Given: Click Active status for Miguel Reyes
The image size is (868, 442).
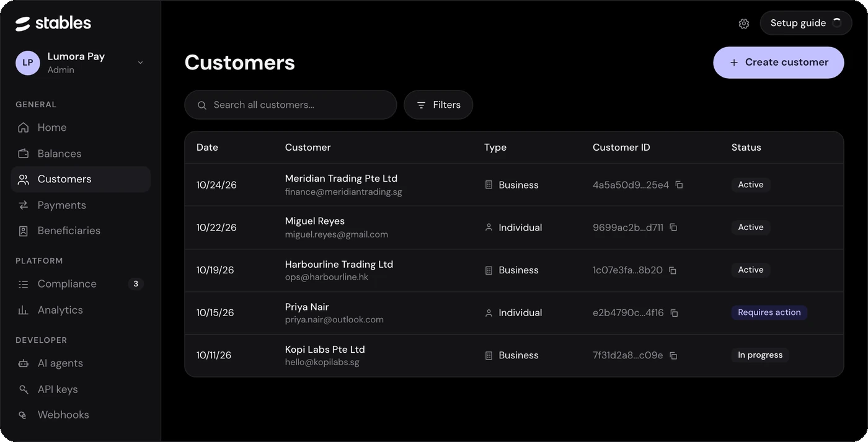Looking at the screenshot, I should 751,228.
